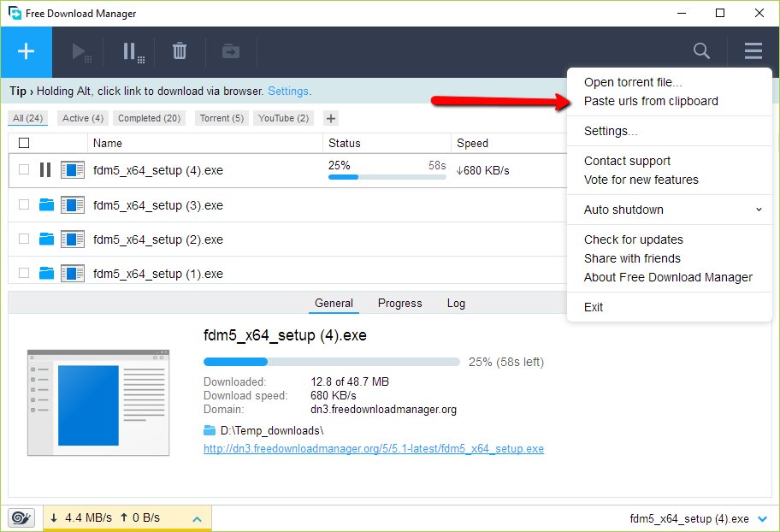780x532 pixels.
Task: Click the folder icon beside D:\Temp_downloads\
Action: [210, 430]
